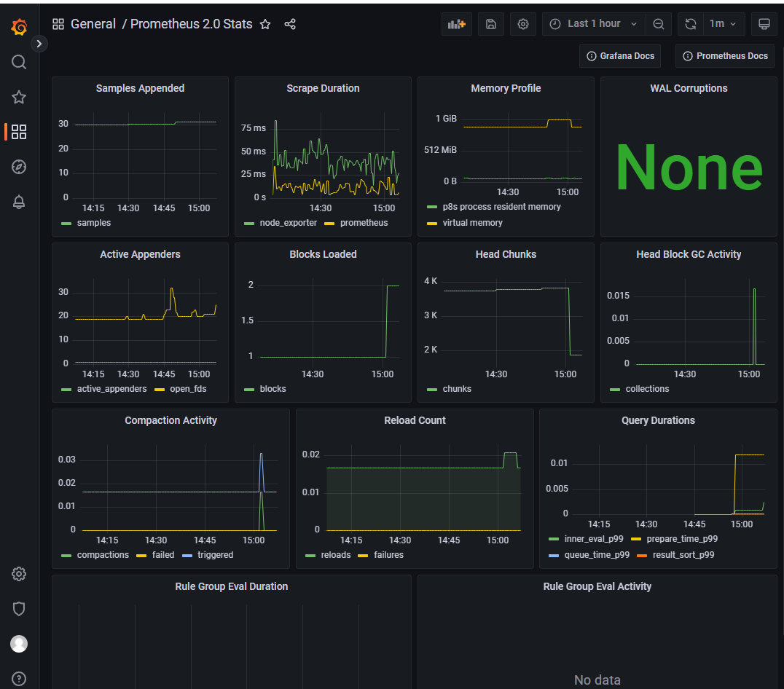Open the 1m refresh interval dropdown
Screen dimensions: 784x689
(724, 24)
